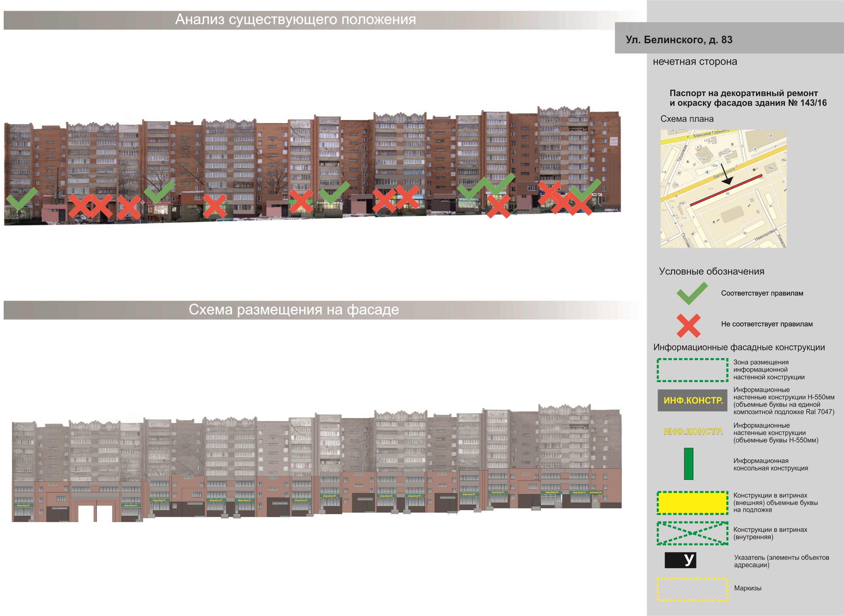Click the black info circle on the map
This screenshot has height=616, width=844.
[x=754, y=170]
